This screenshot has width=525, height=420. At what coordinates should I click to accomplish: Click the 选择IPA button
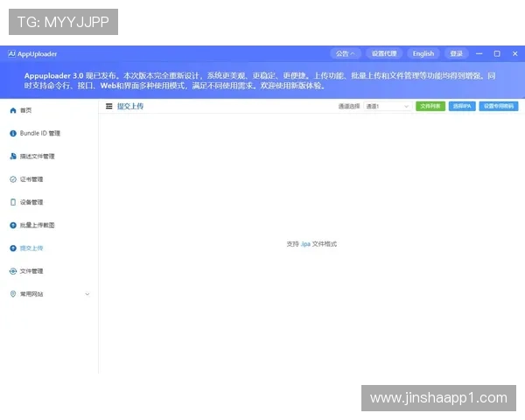point(462,106)
